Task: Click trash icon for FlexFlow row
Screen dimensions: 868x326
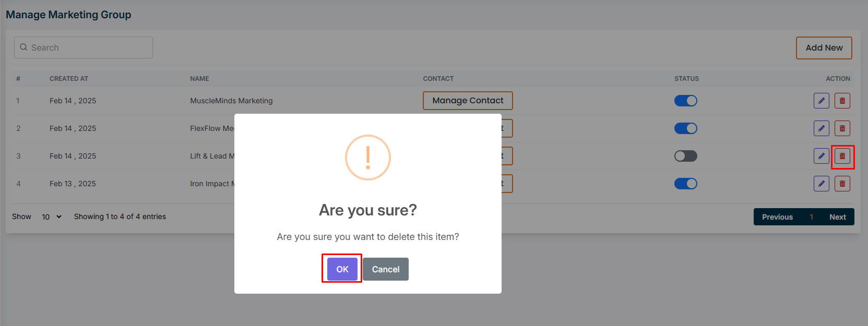Action: [842, 128]
